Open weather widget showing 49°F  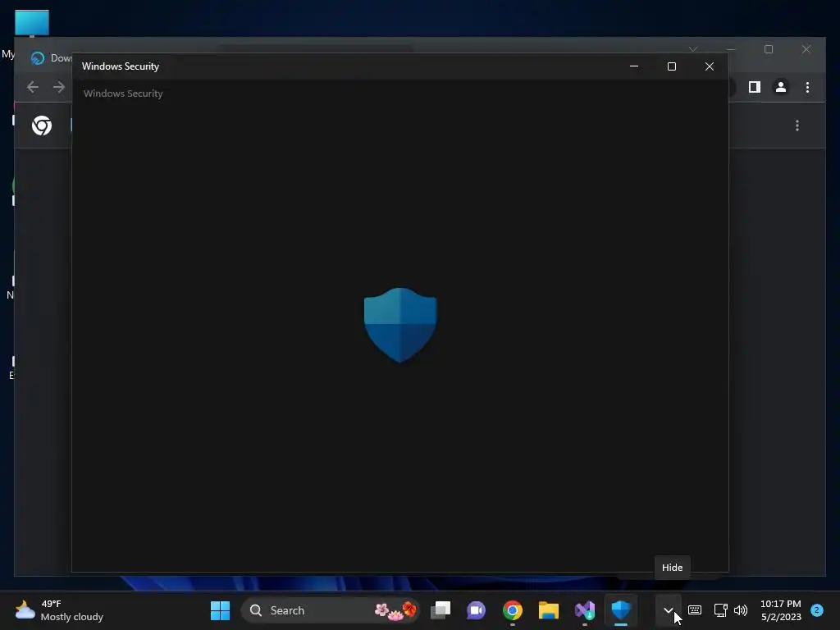tap(59, 610)
